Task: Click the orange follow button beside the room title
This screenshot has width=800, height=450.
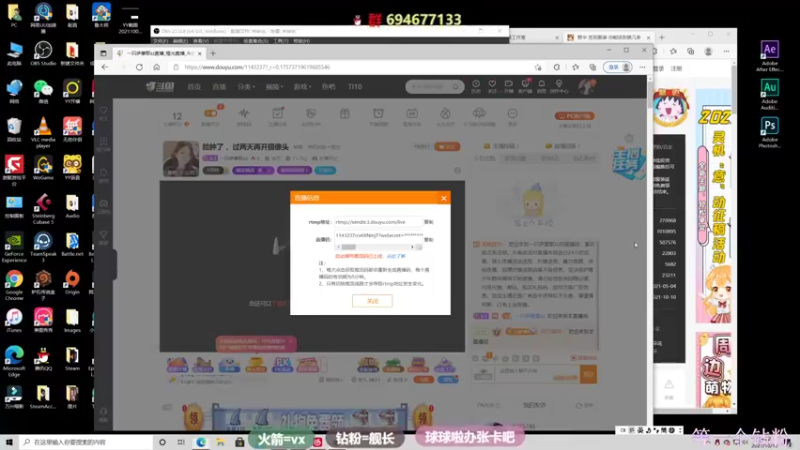Action: click(x=447, y=147)
